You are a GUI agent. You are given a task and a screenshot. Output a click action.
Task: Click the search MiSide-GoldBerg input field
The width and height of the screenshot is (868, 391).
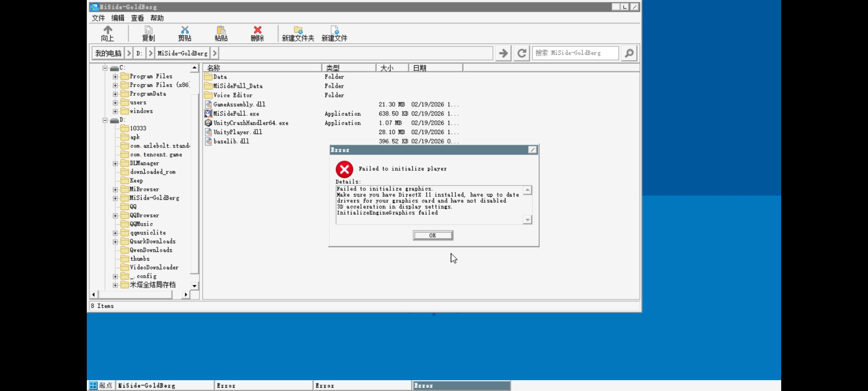click(x=575, y=53)
